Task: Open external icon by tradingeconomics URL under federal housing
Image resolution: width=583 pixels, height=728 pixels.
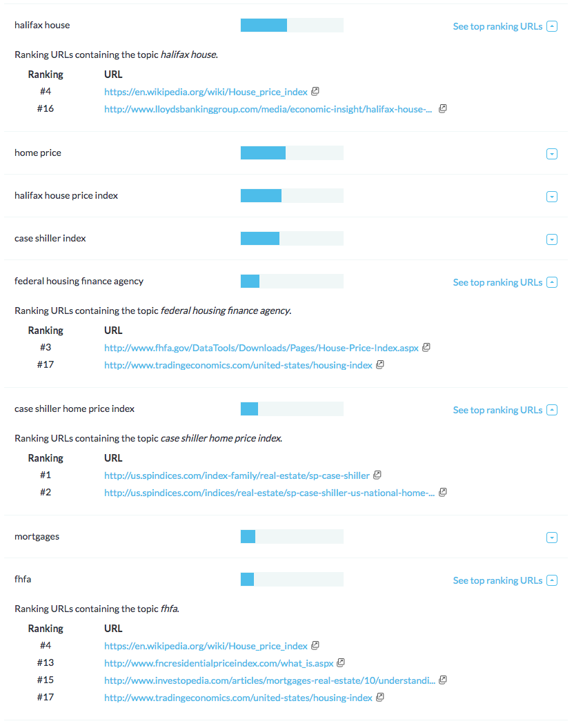Action: click(x=380, y=364)
